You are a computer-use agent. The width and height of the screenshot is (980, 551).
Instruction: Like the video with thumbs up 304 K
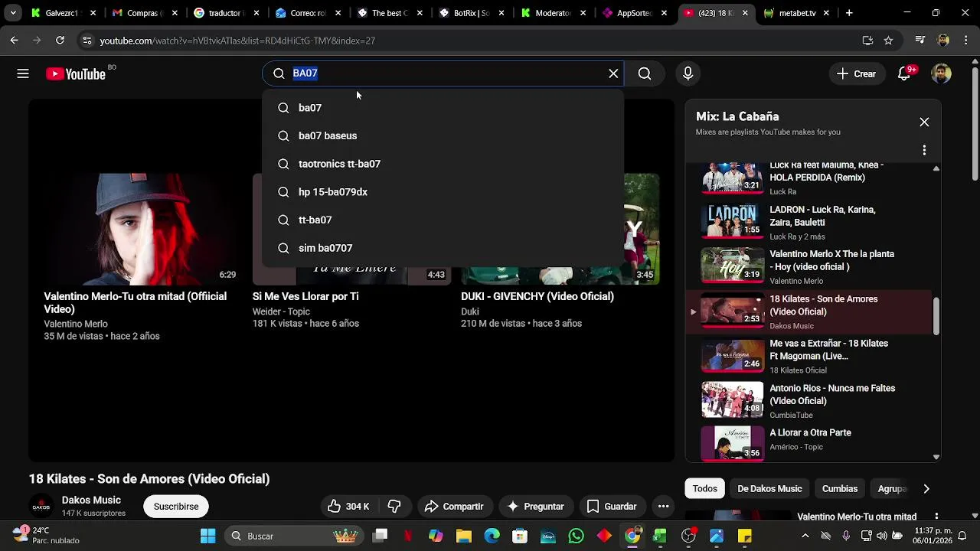click(349, 507)
